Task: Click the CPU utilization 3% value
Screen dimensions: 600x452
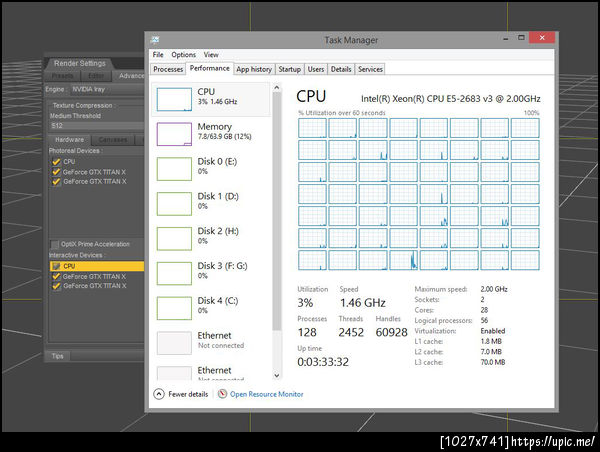Action: 305,303
